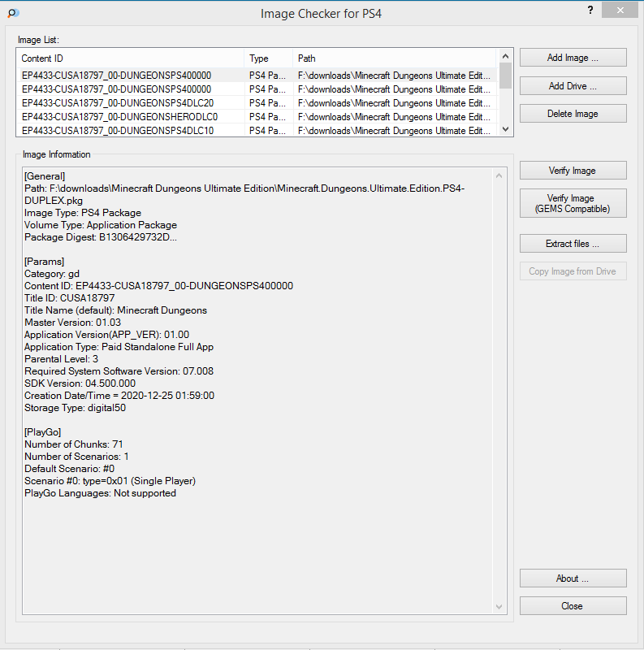Click the Add Image ... button
644x650 pixels.
[573, 58]
